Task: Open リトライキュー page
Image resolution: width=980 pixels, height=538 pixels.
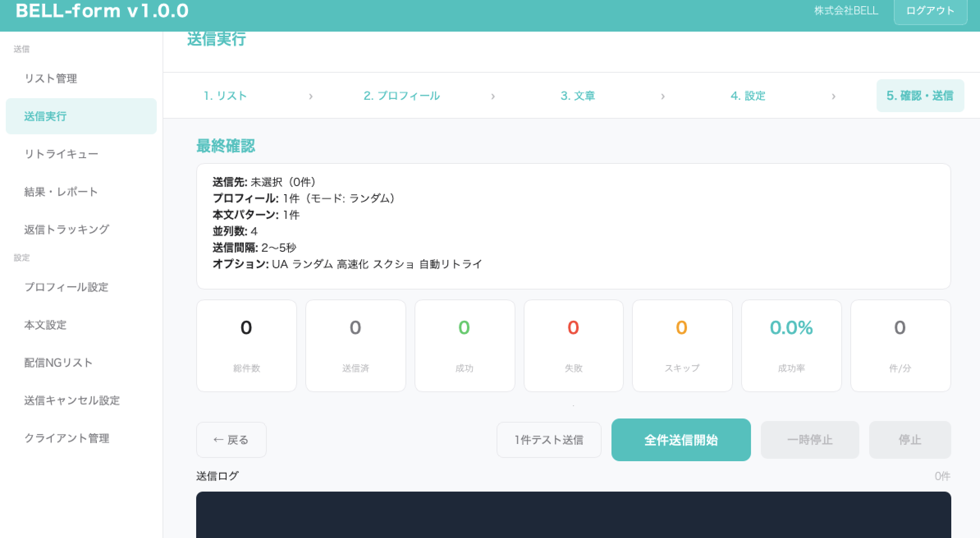Action: (x=61, y=154)
